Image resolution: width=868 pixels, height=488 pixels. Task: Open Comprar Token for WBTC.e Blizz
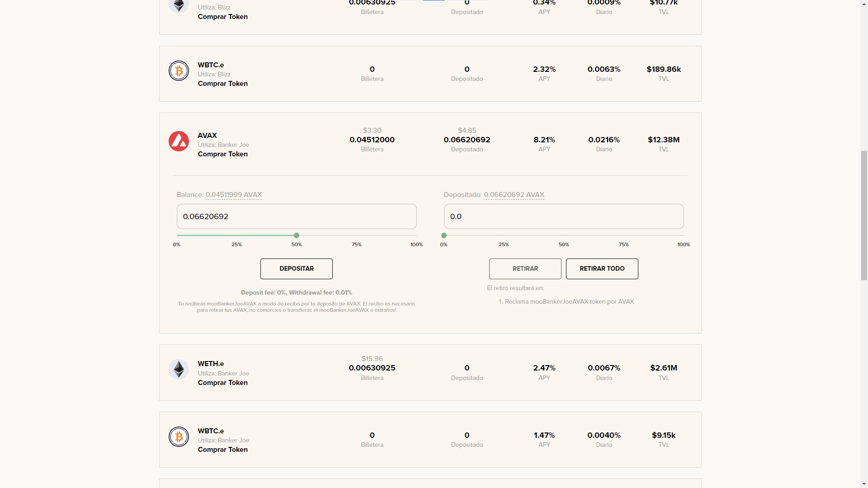pos(222,84)
